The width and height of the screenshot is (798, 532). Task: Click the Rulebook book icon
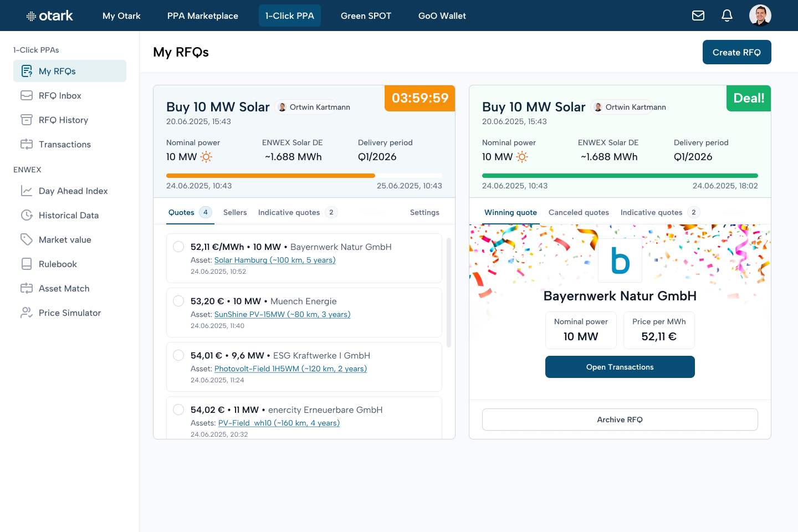click(x=27, y=264)
